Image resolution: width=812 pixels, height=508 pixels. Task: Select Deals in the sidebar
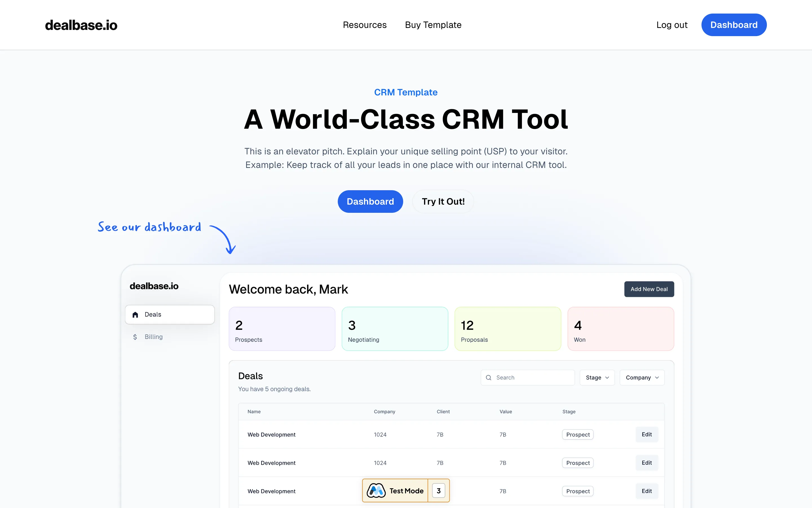170,314
